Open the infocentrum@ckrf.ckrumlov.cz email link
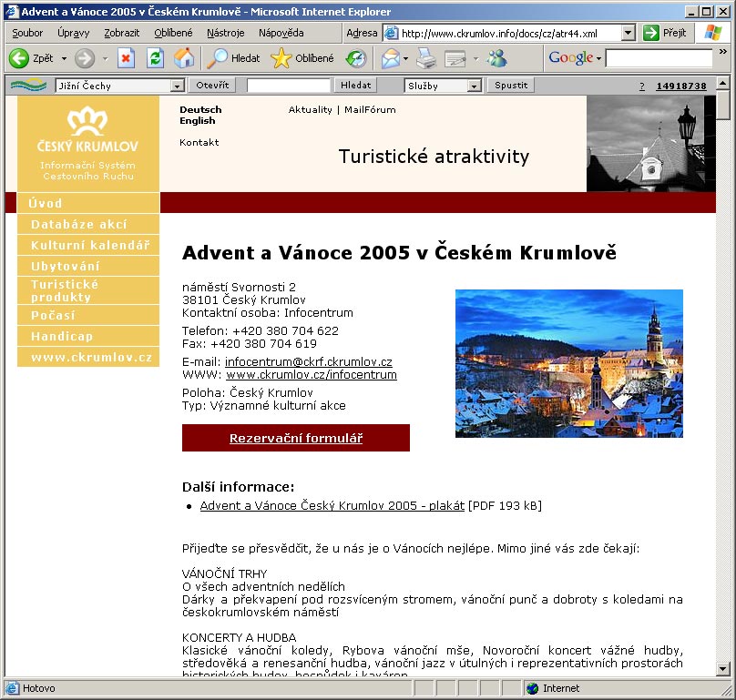The image size is (736, 700). click(x=309, y=361)
